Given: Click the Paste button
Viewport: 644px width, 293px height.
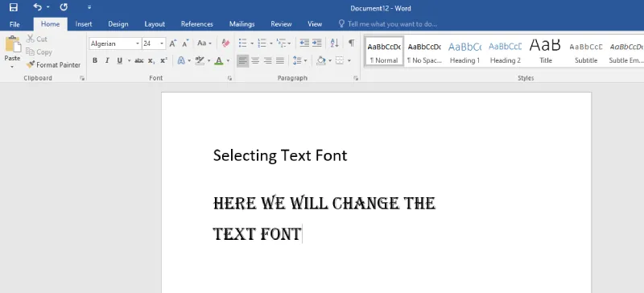Looking at the screenshot, I should (12, 48).
